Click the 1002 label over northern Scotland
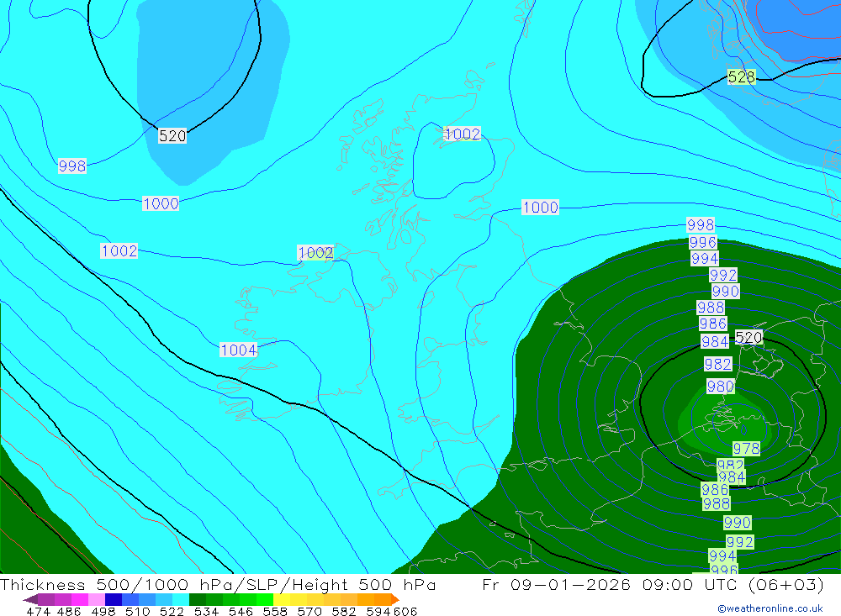Viewport: 841px width, 616px height. click(x=463, y=134)
